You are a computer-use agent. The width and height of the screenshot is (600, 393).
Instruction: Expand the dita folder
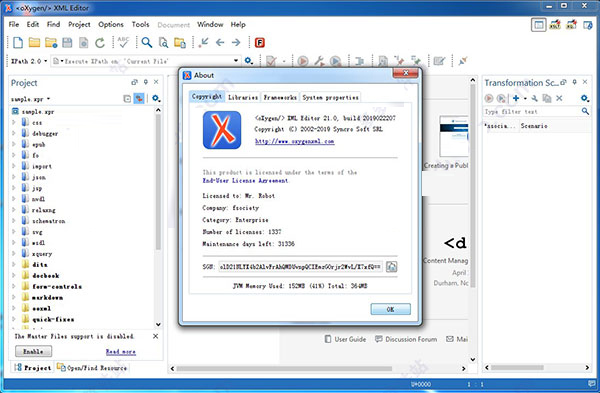pyautogui.click(x=14, y=264)
